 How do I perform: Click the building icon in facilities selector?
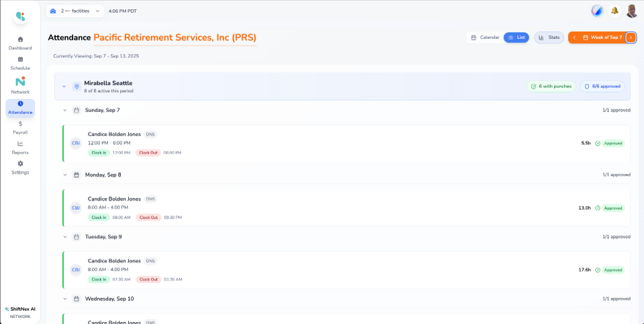tap(53, 11)
